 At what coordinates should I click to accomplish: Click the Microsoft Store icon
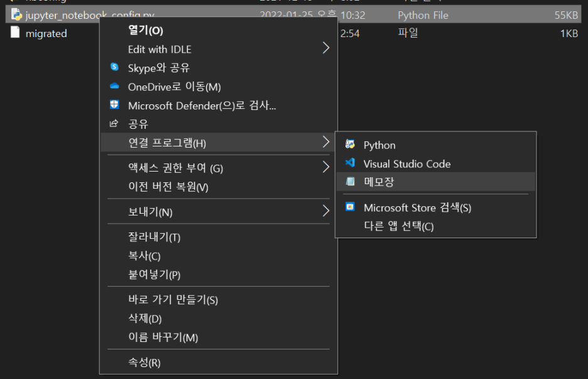pos(351,207)
